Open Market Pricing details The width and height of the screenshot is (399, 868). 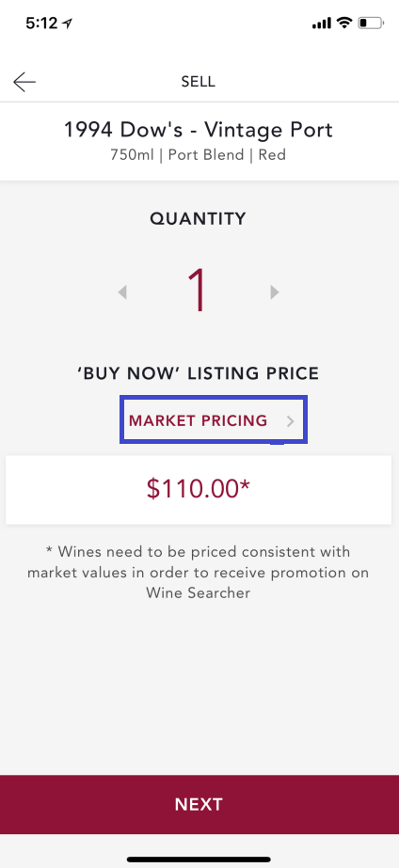pos(214,420)
